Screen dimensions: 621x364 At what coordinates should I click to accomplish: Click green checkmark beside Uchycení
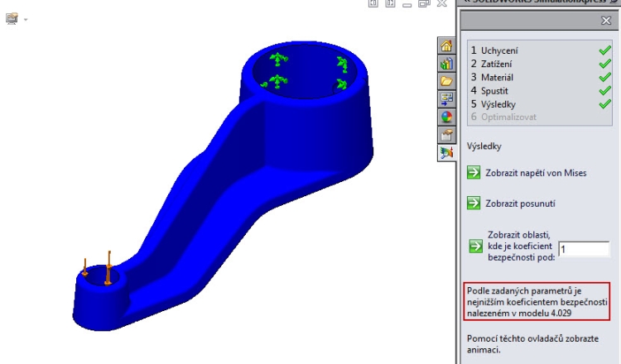pos(604,50)
